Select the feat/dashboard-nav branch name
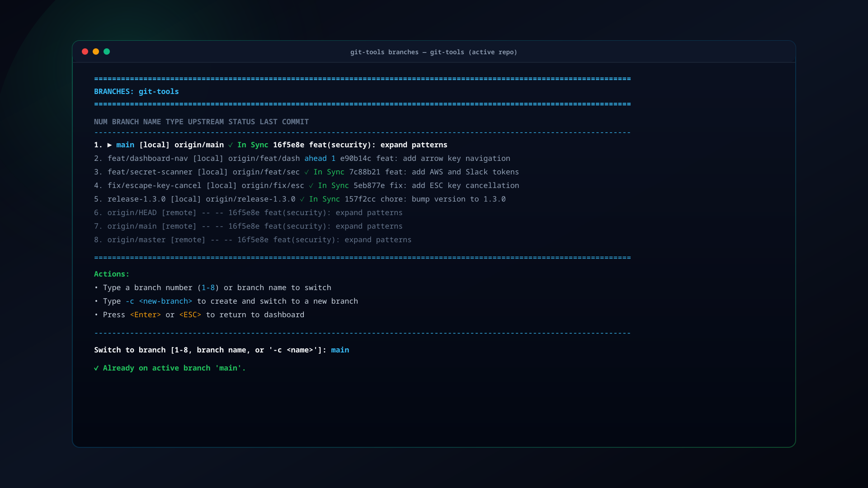This screenshot has height=488, width=868. (147, 159)
